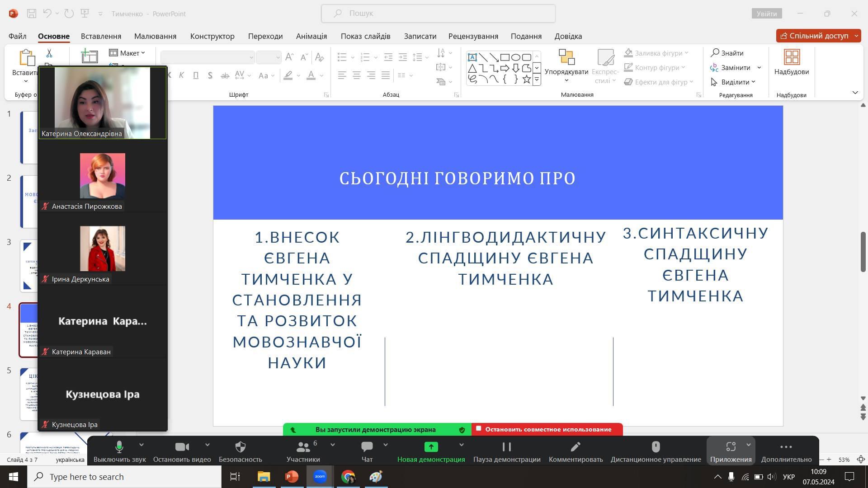Open the Упорядкувати arrange dropdown

click(566, 66)
